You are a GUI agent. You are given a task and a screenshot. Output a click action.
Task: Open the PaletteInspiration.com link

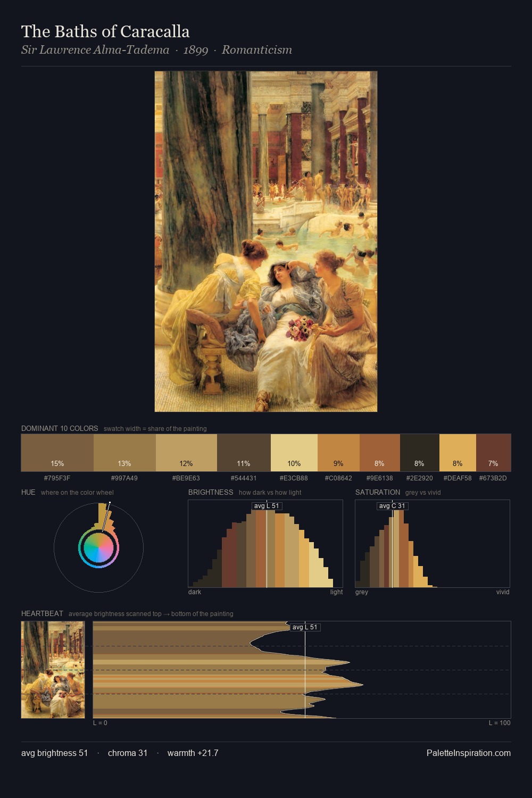[469, 753]
